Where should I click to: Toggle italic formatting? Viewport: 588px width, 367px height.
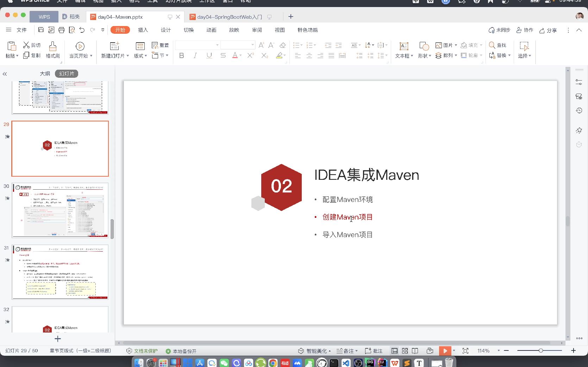(195, 56)
